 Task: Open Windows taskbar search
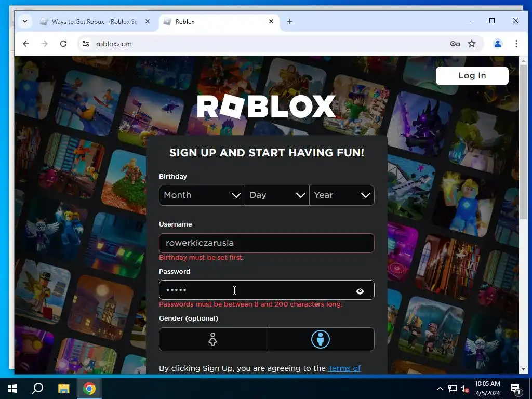37,389
